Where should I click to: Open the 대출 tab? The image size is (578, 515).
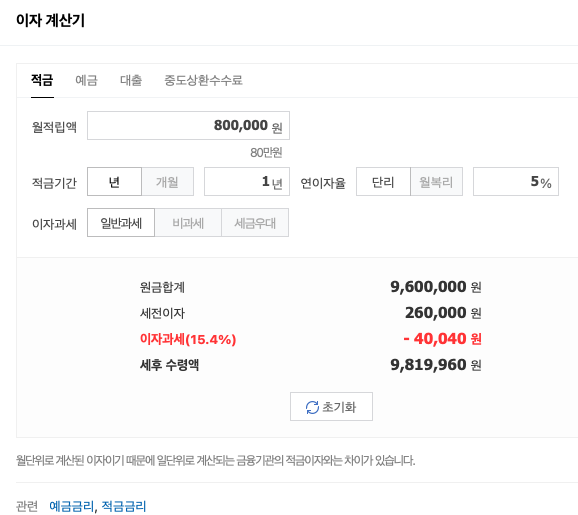[x=131, y=80]
